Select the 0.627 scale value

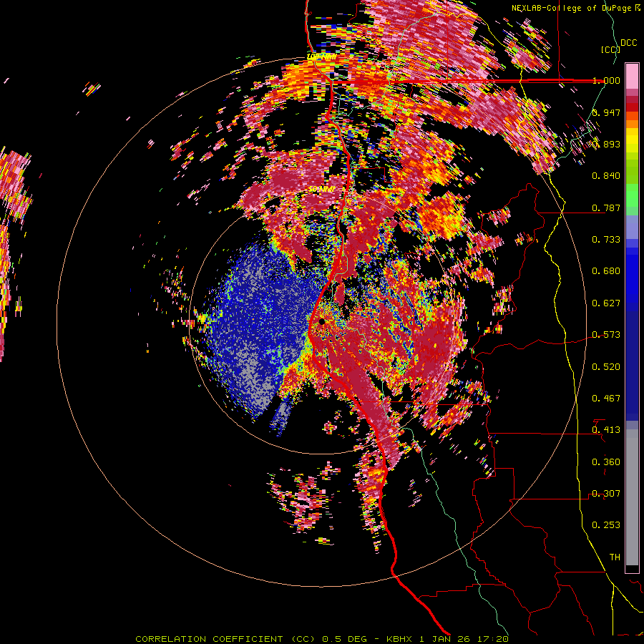tap(606, 303)
